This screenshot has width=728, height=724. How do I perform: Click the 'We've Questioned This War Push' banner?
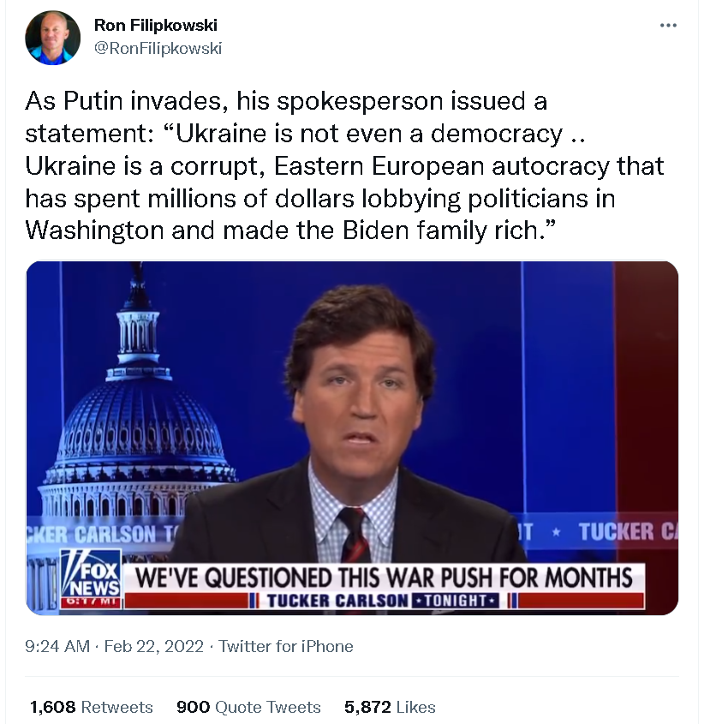click(x=384, y=576)
